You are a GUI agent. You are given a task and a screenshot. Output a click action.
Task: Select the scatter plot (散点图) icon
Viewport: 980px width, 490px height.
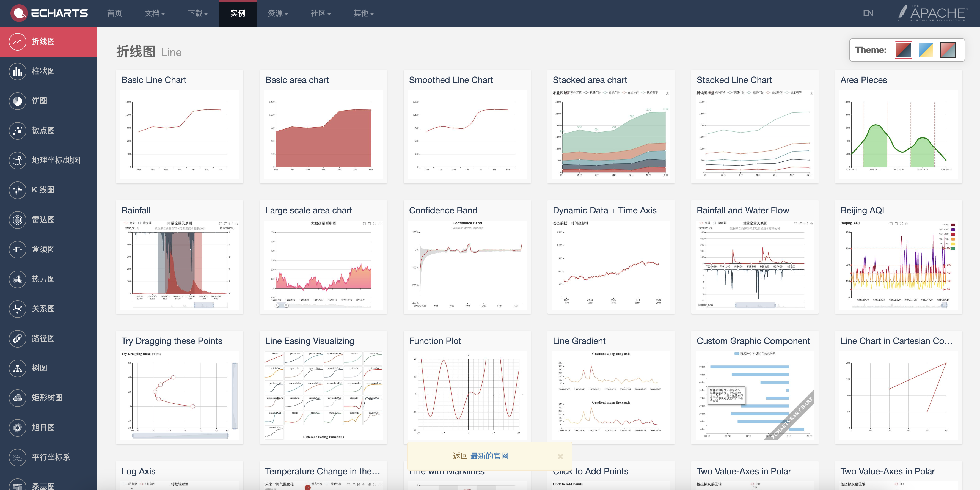(x=18, y=131)
